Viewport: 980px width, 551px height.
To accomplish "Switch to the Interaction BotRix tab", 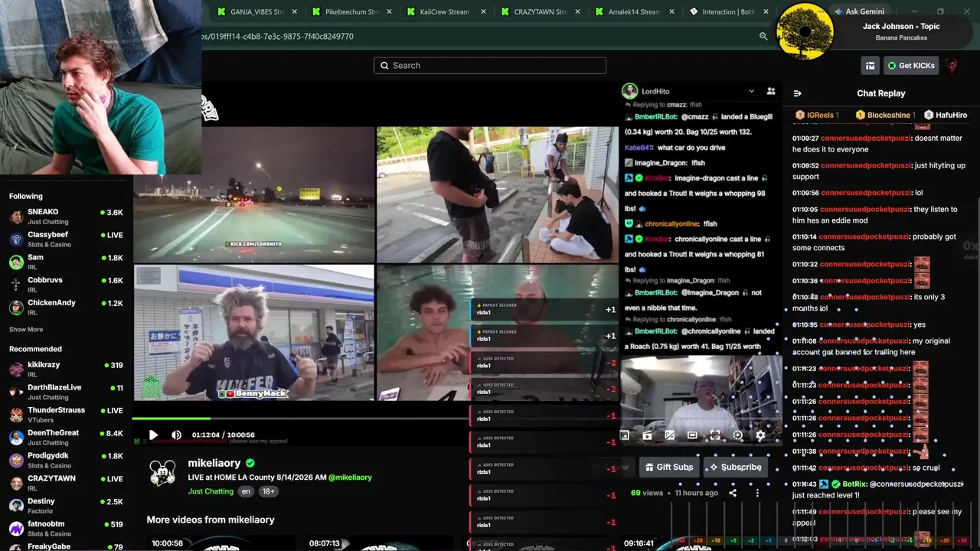I will tap(727, 12).
